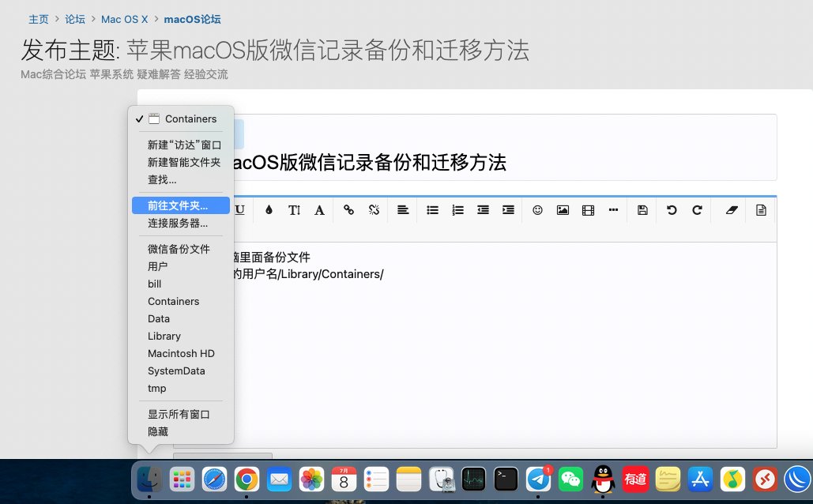Viewport: 813px width, 504px height.
Task: Open the font family A tool
Action: coord(319,210)
